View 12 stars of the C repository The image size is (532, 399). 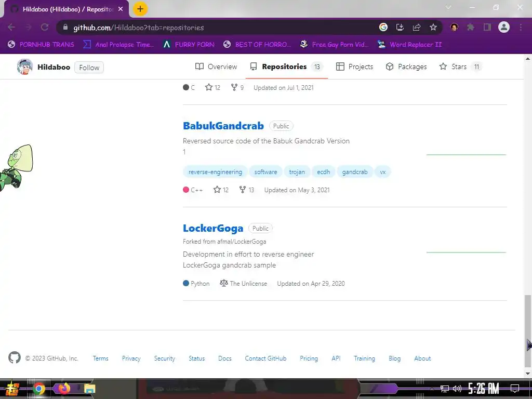[x=212, y=87]
